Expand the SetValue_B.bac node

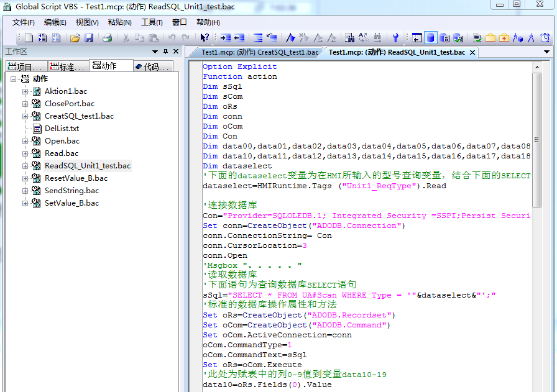25,204
